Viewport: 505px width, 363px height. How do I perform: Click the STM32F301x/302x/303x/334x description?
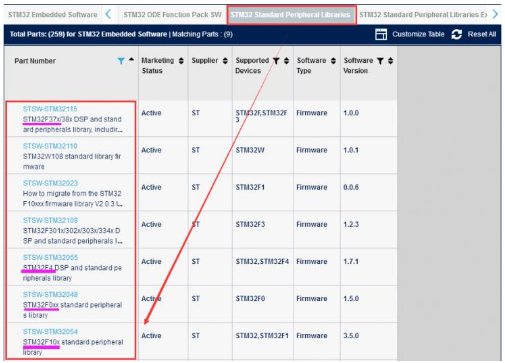[x=72, y=236]
